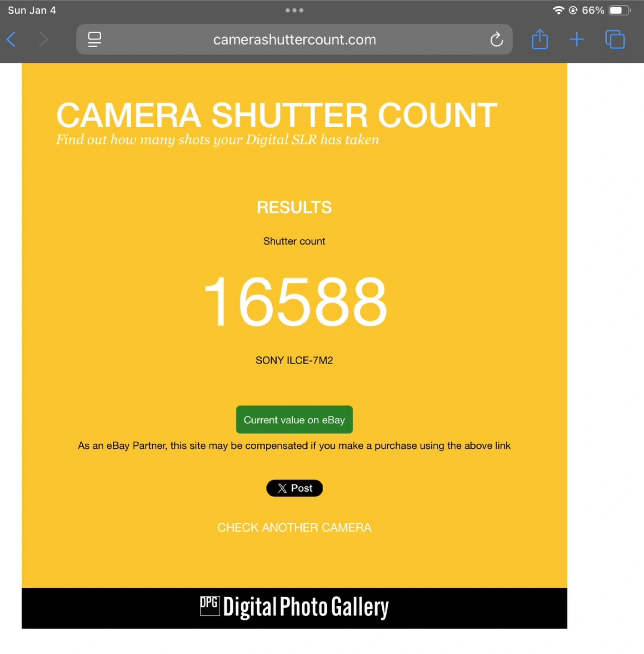Open the page reader menu icon

(95, 40)
